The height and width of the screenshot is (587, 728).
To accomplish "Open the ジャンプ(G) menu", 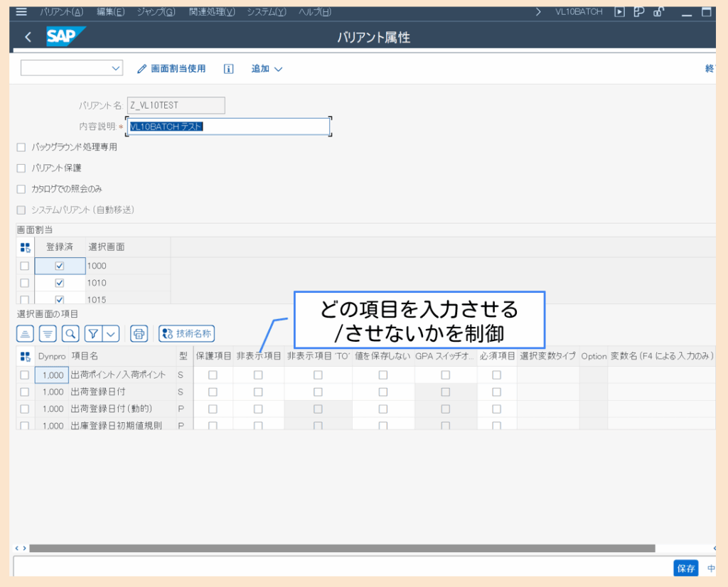I will (x=156, y=12).
